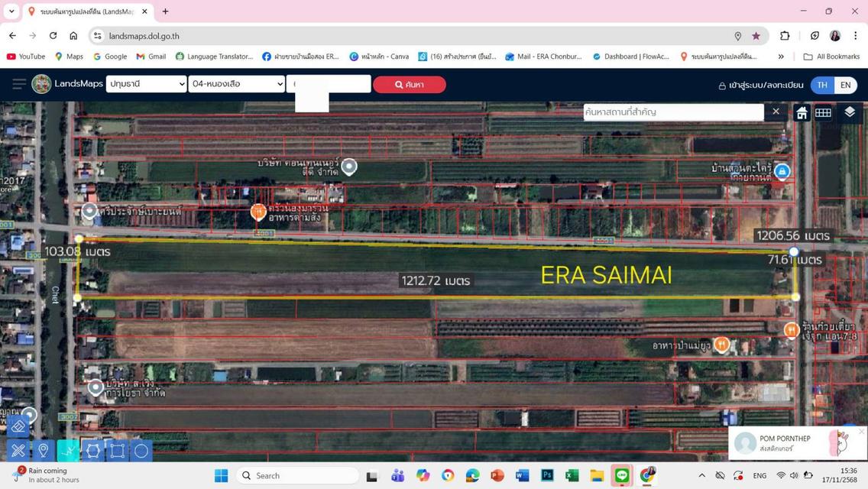Switch language to EN

[x=845, y=85]
